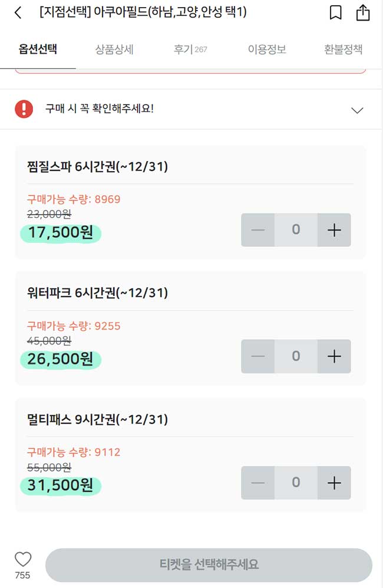Open the share icon at top right

click(363, 12)
